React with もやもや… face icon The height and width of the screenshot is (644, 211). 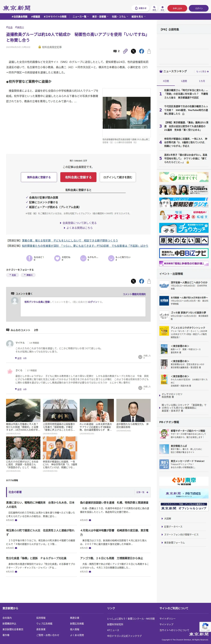(x=83, y=258)
